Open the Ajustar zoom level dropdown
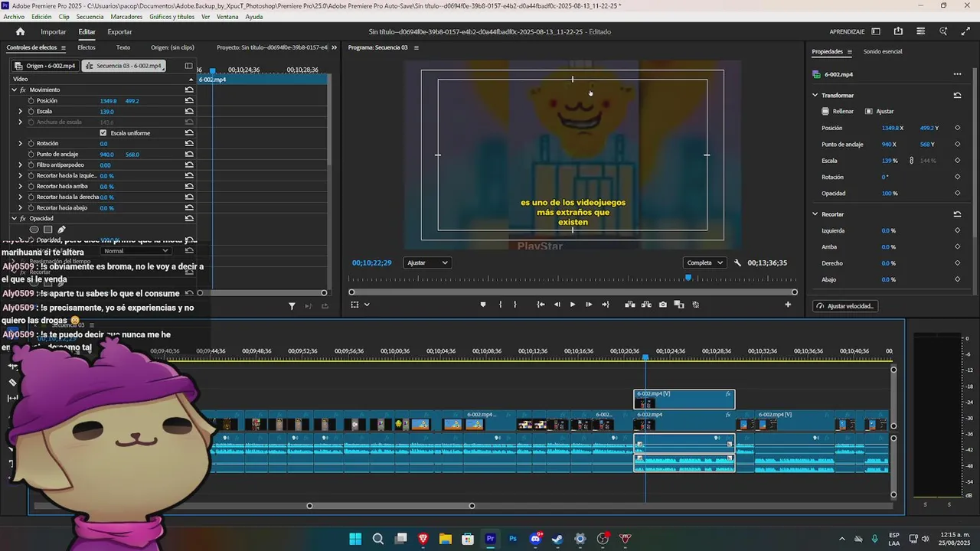Viewport: 980px width, 551px height. pos(427,262)
